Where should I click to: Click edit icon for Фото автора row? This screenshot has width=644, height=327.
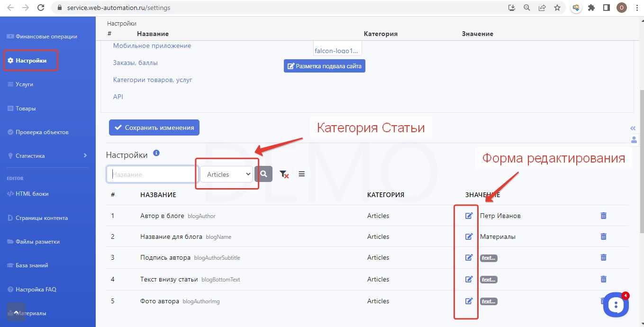469,301
